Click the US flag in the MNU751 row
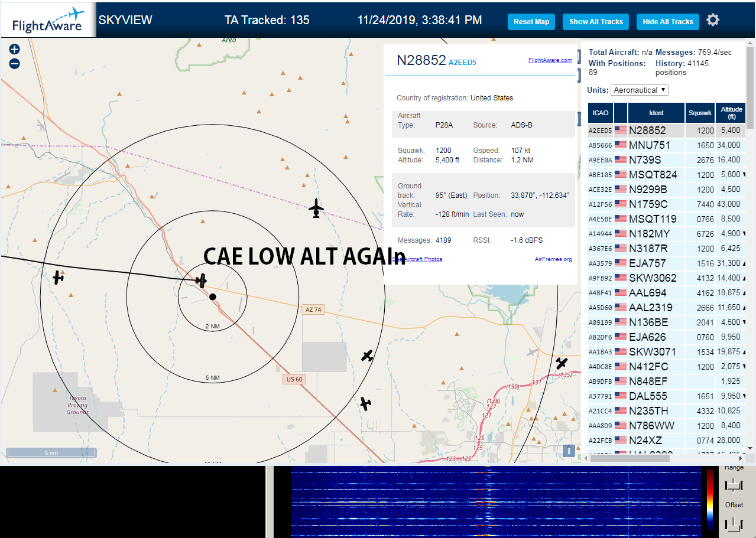Image resolution: width=756 pixels, height=538 pixels. click(621, 145)
